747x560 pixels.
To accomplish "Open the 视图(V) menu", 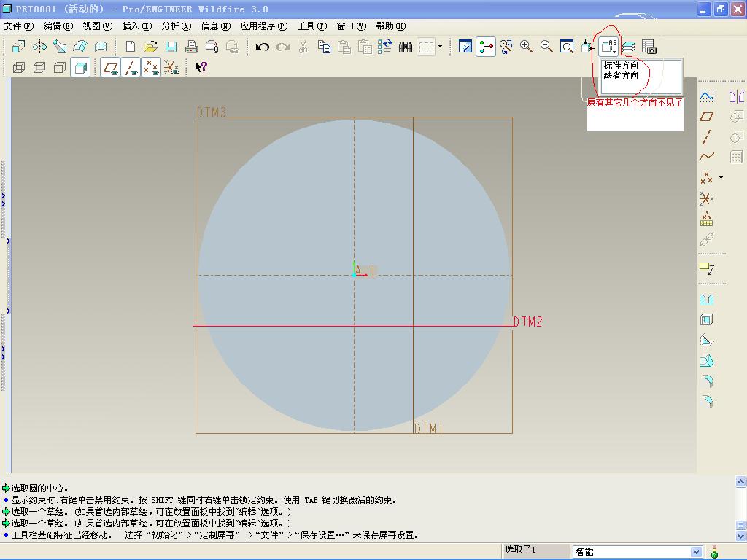I will (97, 26).
